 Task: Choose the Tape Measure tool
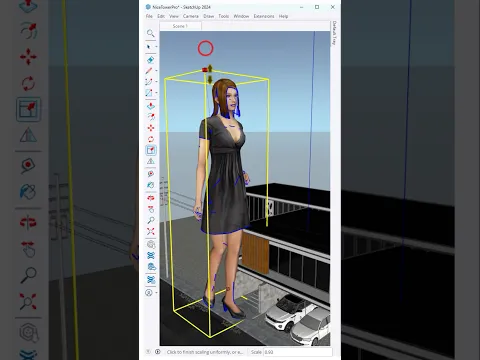point(151,174)
